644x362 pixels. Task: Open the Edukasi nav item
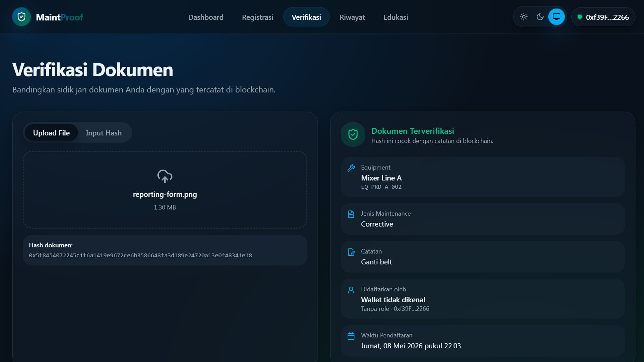pyautogui.click(x=396, y=17)
